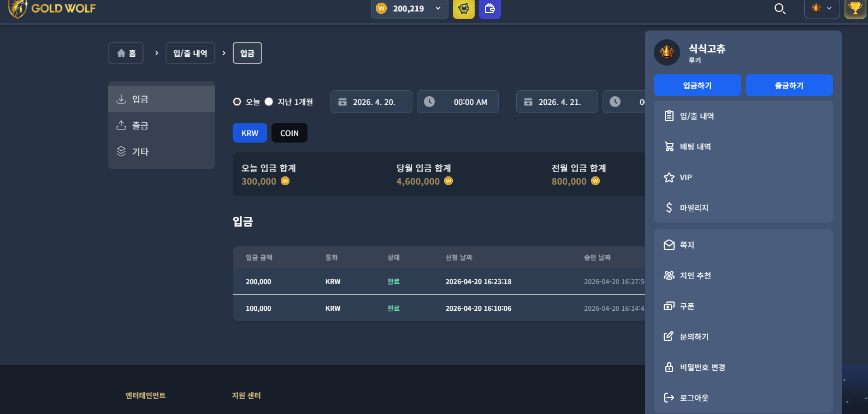Open the crown profile dropdown in header
The width and height of the screenshot is (868, 414).
tap(822, 9)
